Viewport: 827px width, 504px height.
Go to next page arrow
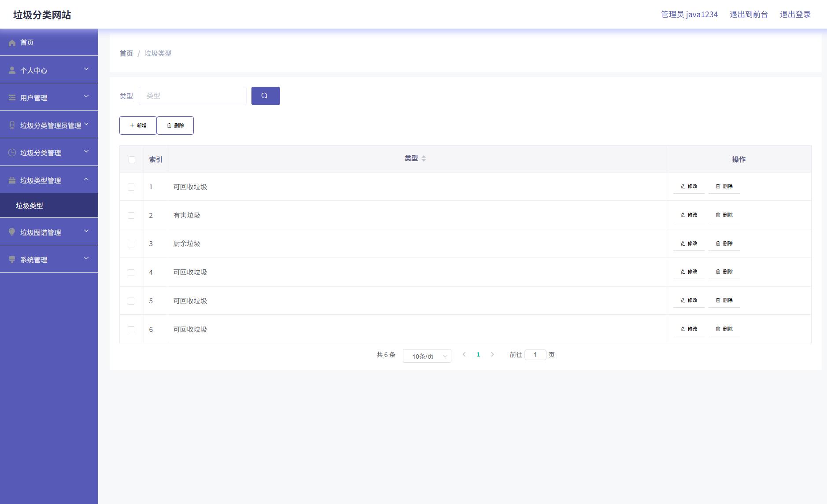pos(492,354)
